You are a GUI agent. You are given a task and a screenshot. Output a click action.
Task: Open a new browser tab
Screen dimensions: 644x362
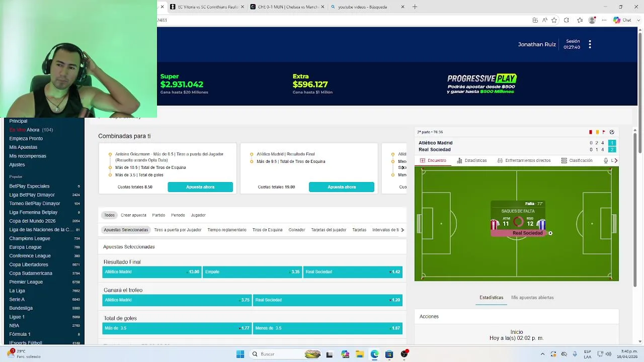click(x=415, y=7)
